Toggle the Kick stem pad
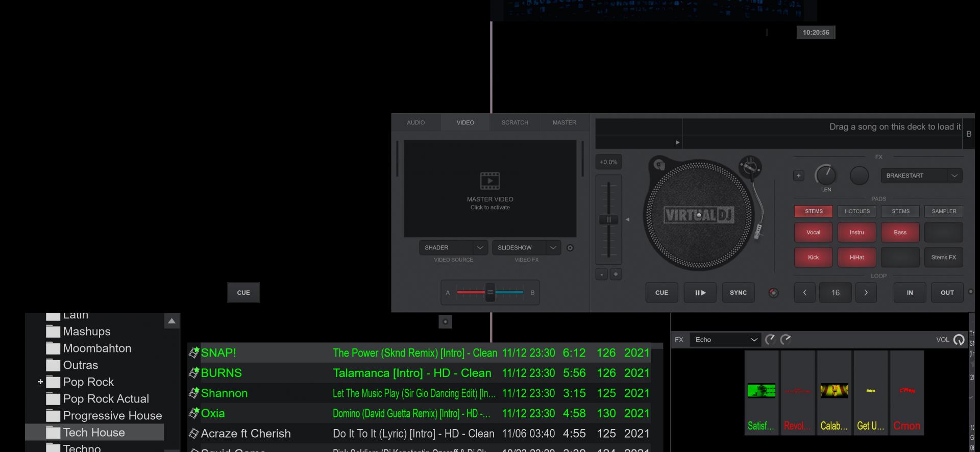Screen dimensions: 980x452 (813, 258)
